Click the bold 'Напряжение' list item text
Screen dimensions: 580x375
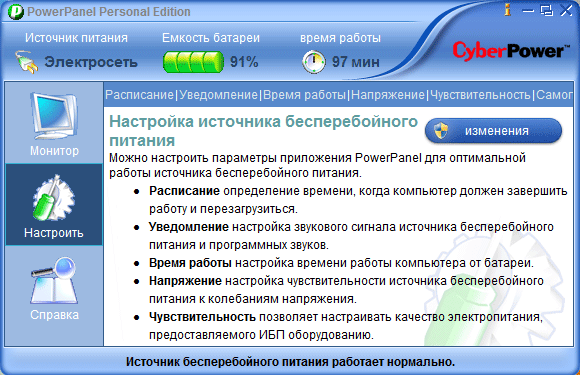pyautogui.click(x=185, y=281)
